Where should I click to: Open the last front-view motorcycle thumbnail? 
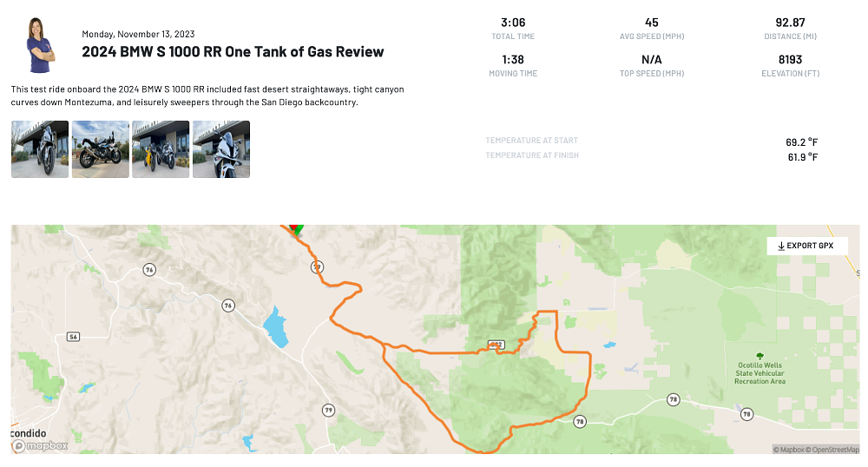pyautogui.click(x=221, y=149)
